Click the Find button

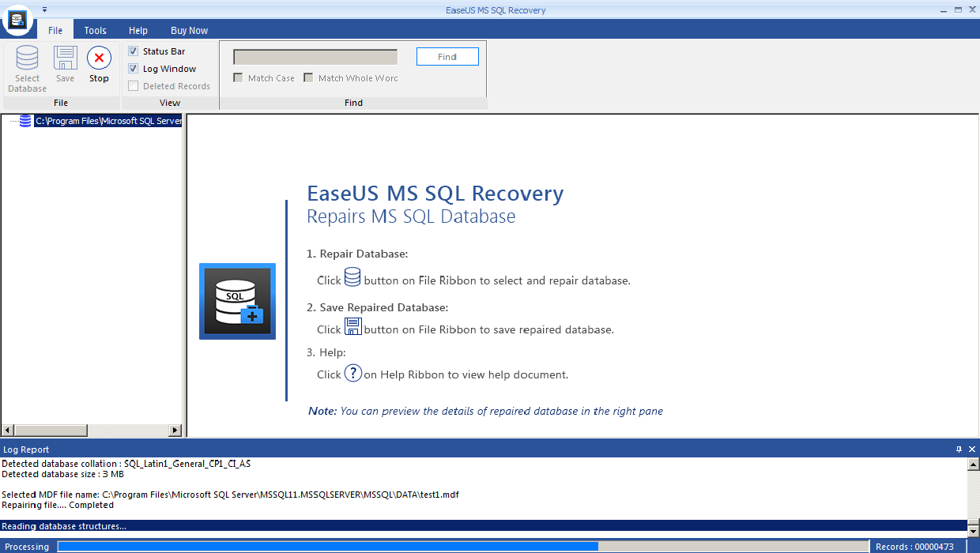coord(447,57)
